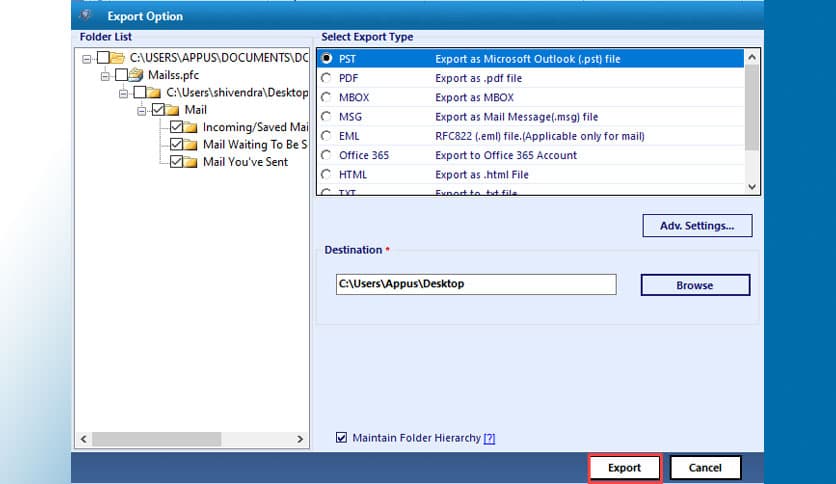Screen dimensions: 836x484
Task: Select the MBOX export radio button
Action: point(326,97)
